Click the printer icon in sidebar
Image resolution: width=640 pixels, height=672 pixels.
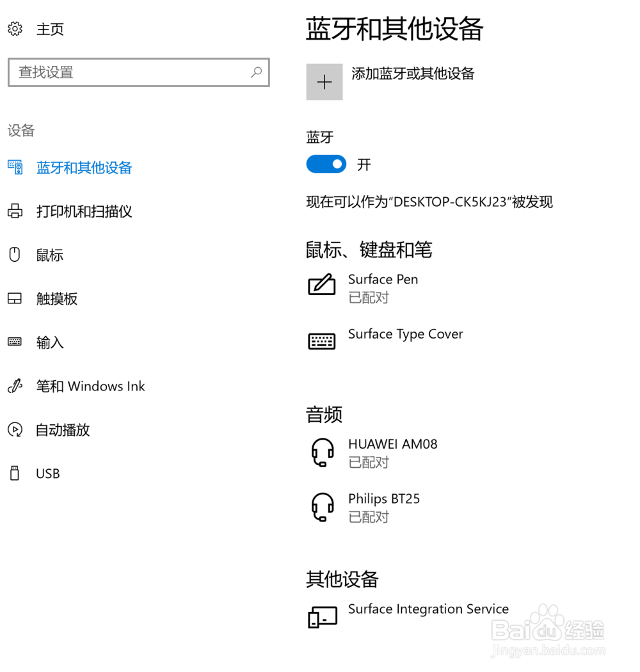click(x=15, y=211)
